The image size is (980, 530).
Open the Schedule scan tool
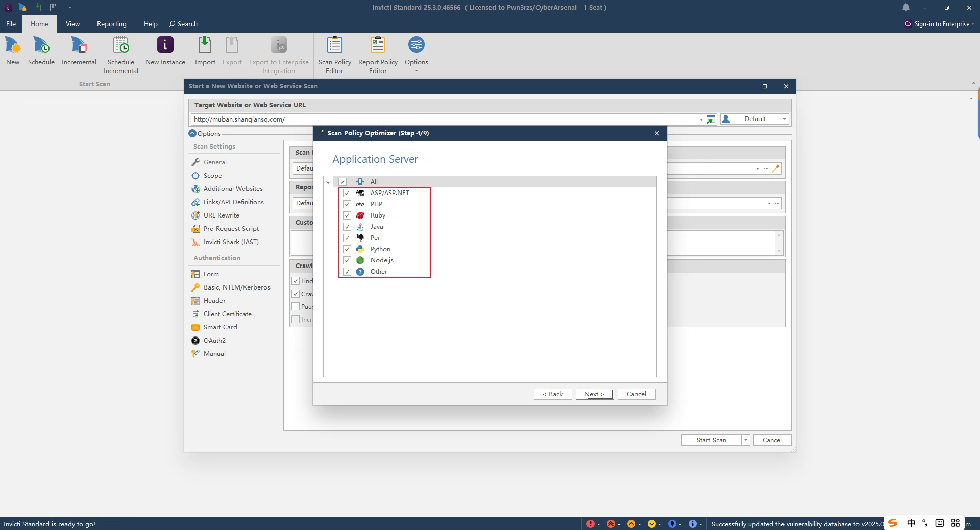pyautogui.click(x=41, y=51)
